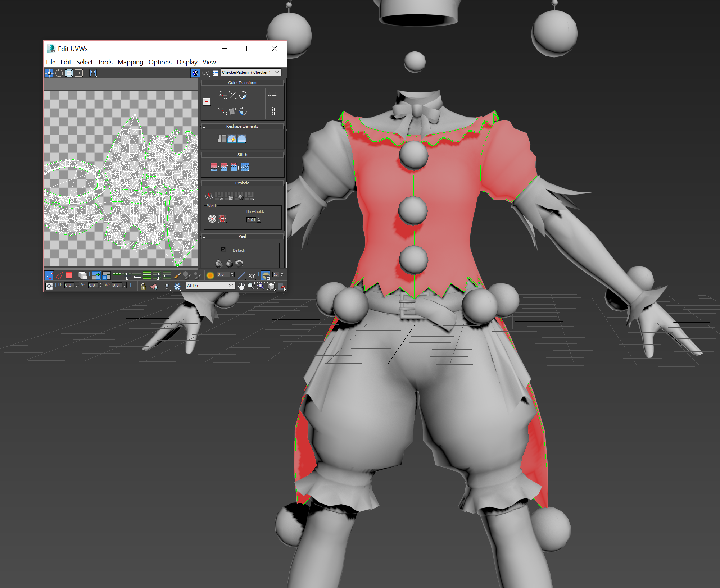Toggle the Lock Selection padlock

pyautogui.click(x=143, y=286)
